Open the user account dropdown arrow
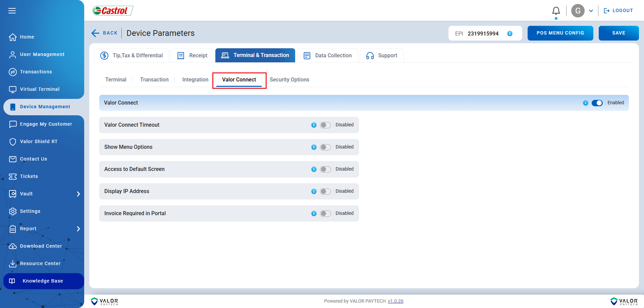 pyautogui.click(x=591, y=11)
